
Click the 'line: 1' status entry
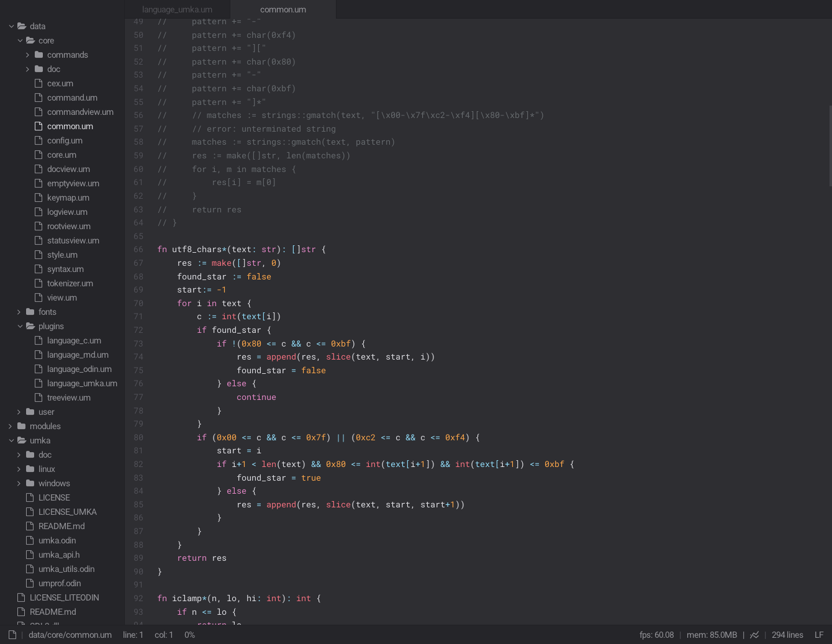pyautogui.click(x=133, y=635)
